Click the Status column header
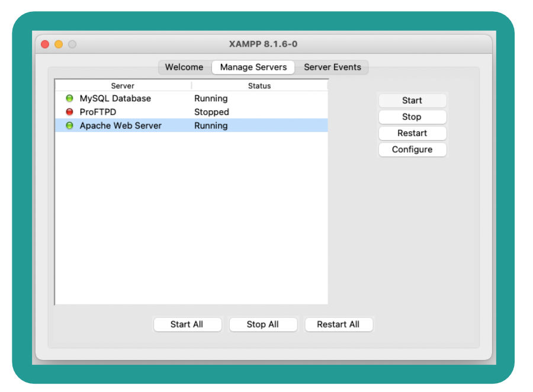The image size is (533, 392). (x=259, y=86)
